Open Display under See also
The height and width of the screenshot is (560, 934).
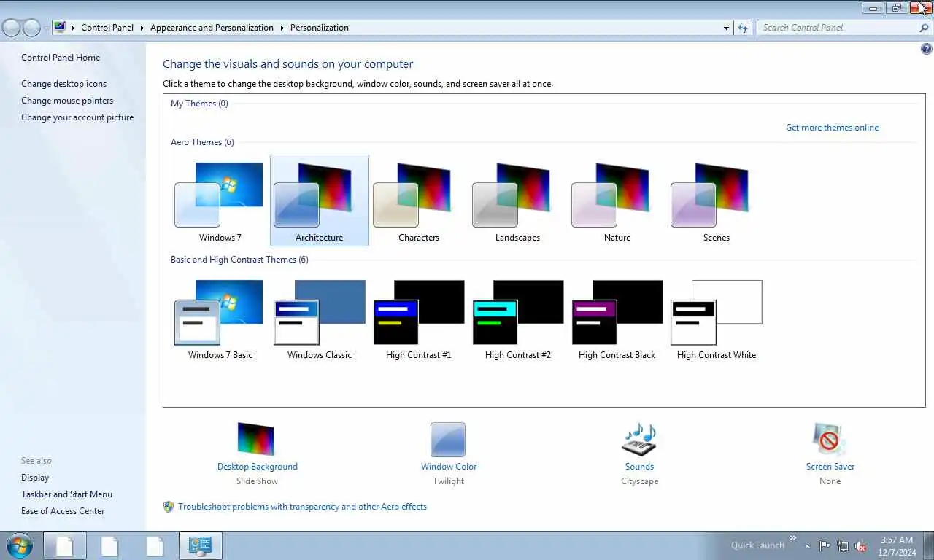[x=35, y=478]
